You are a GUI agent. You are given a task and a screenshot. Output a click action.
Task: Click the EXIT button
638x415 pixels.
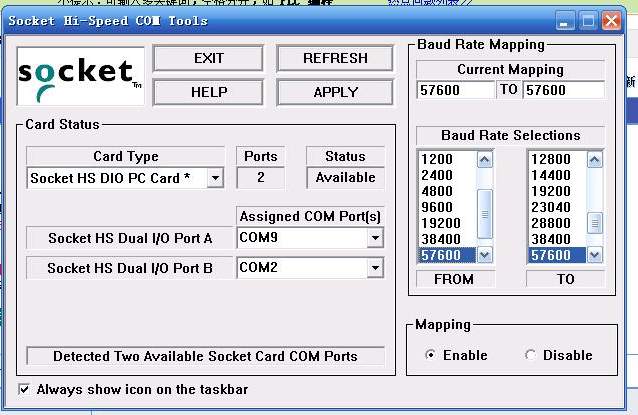click(208, 59)
